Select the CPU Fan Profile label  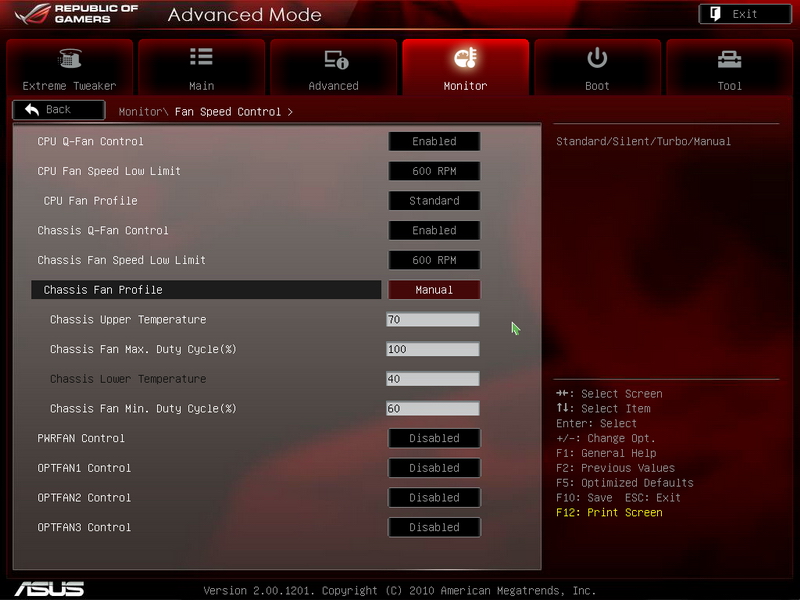90,201
